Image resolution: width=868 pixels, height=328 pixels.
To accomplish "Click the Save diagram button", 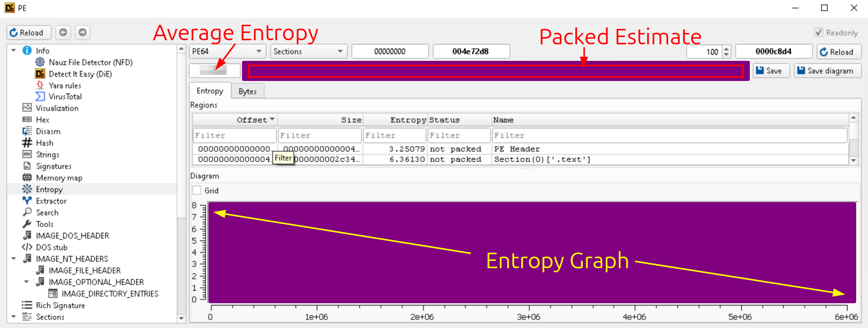I will point(827,71).
